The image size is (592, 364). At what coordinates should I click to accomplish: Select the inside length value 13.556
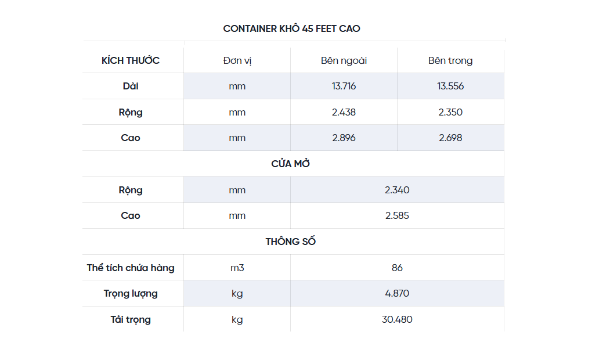(450, 86)
